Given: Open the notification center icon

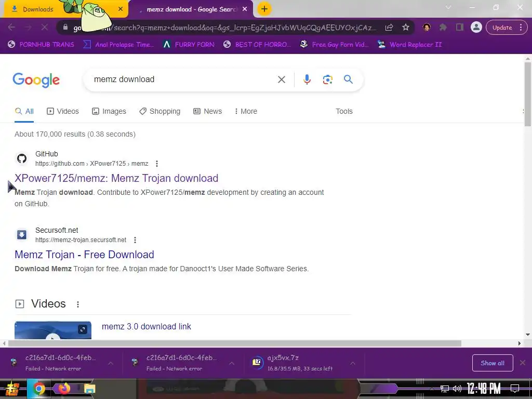Looking at the screenshot, I should pos(515,388).
